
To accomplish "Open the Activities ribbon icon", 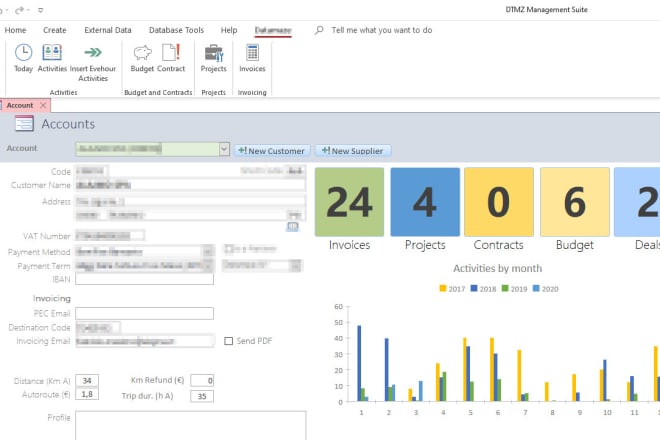I will pyautogui.click(x=52, y=53).
